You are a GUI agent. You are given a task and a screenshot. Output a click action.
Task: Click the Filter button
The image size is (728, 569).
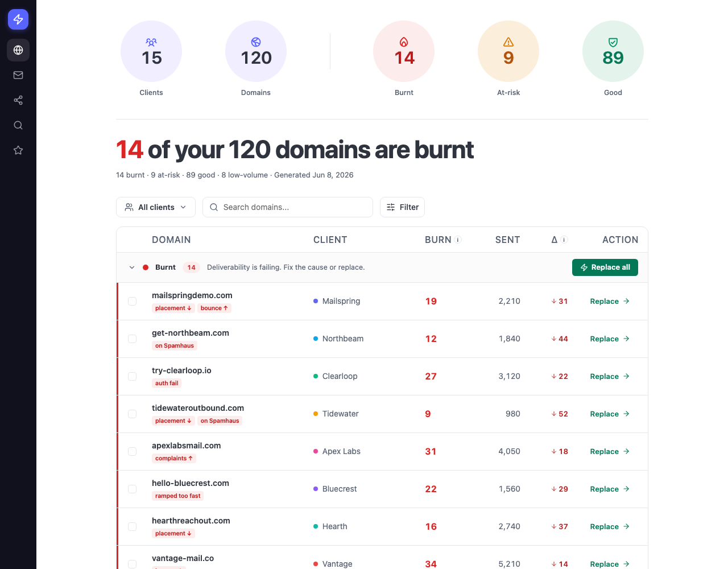[x=402, y=207]
